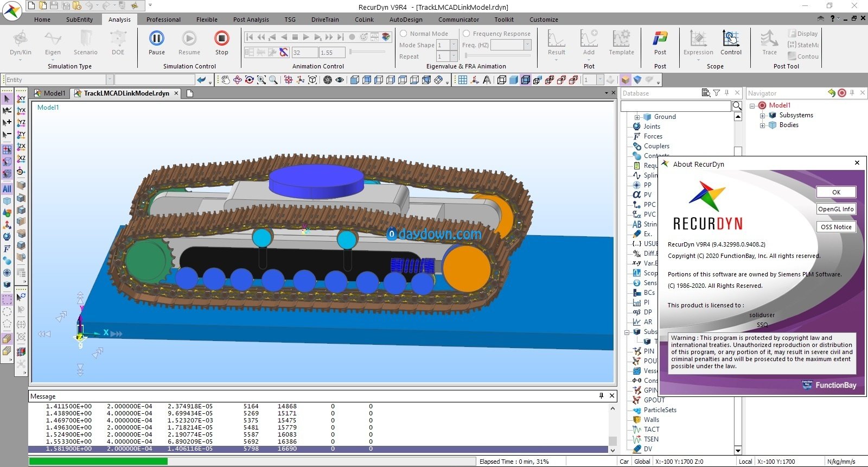868x467 pixels.
Task: Collapse the Subs node in Database tree
Action: pos(627,332)
